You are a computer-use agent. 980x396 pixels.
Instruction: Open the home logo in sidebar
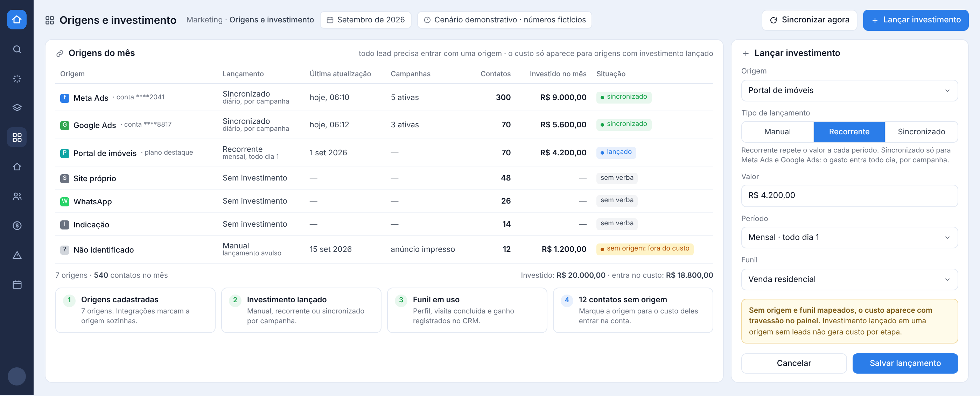pyautogui.click(x=17, y=19)
